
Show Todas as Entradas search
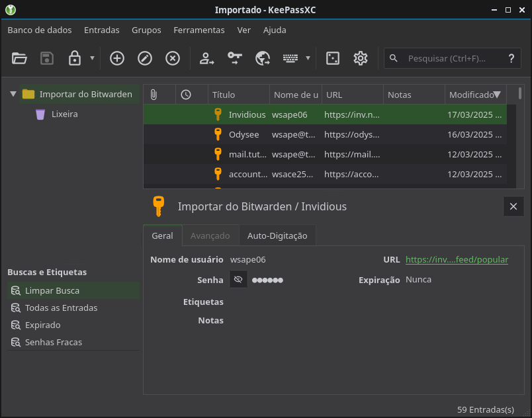[73, 308]
